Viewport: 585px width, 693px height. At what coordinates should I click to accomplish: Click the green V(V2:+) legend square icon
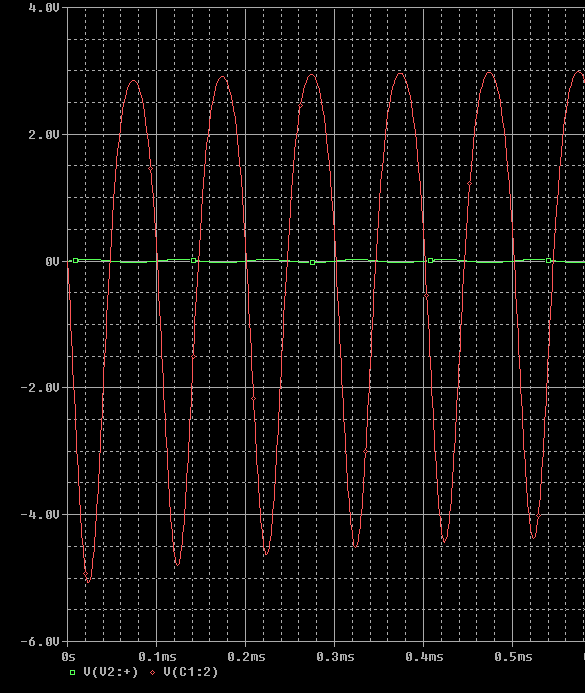72,673
